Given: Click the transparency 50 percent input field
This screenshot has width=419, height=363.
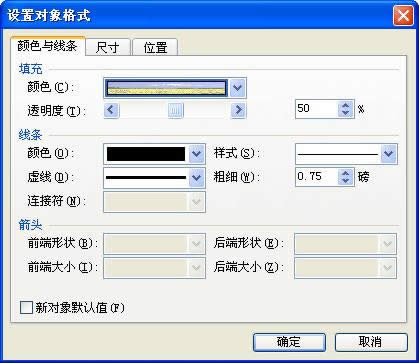Looking at the screenshot, I should point(317,109).
